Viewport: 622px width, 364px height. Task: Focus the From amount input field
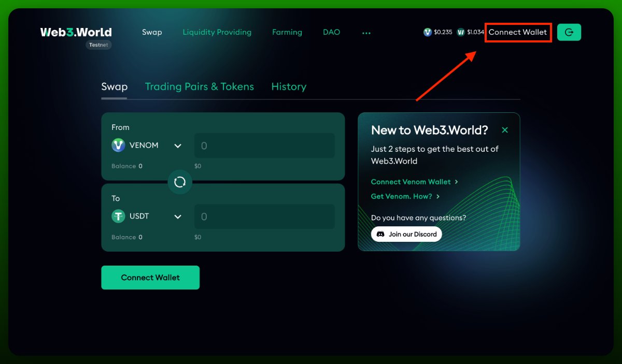[x=264, y=146]
